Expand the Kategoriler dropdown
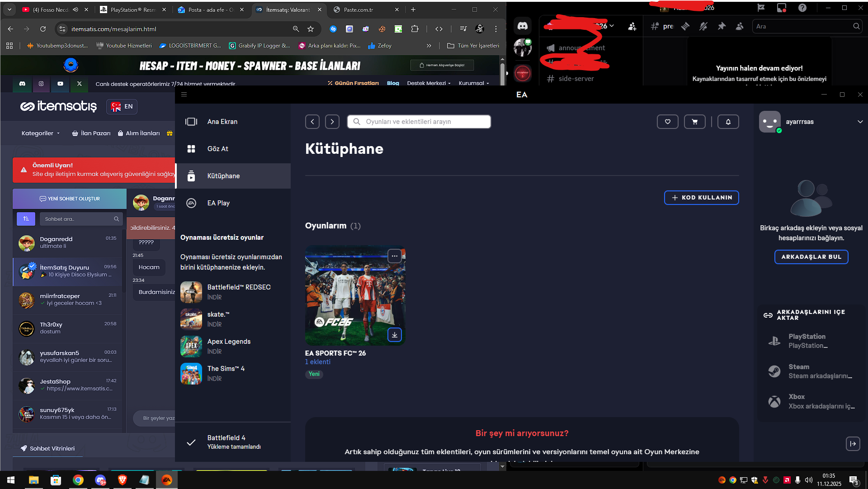This screenshot has width=868, height=489. pos(41,133)
